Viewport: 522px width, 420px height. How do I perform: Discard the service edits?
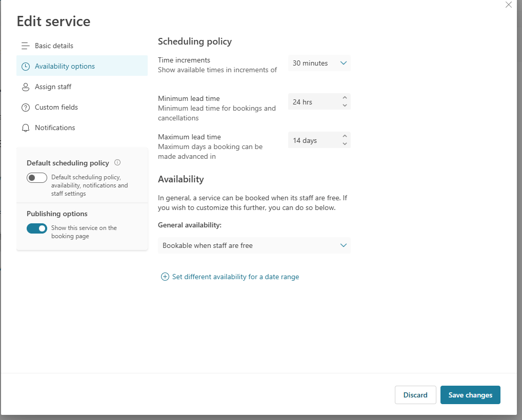(x=415, y=395)
